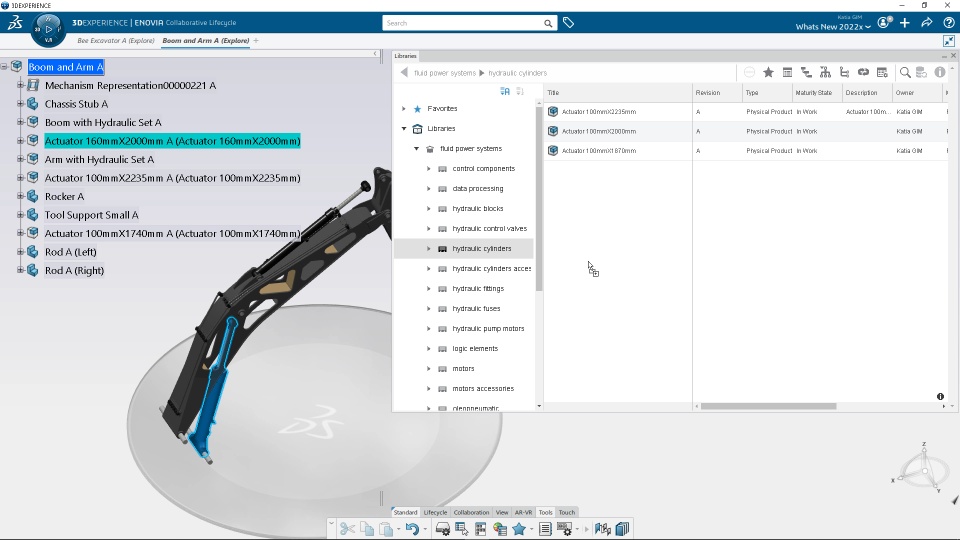
Task: Click the indented tree view icon in Libraries toolbar
Action: (x=806, y=72)
